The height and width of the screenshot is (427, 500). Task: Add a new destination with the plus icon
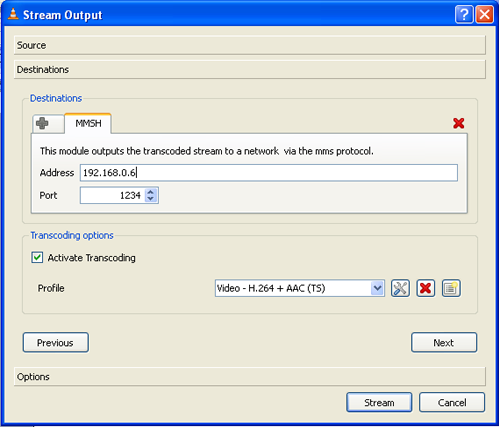48,123
